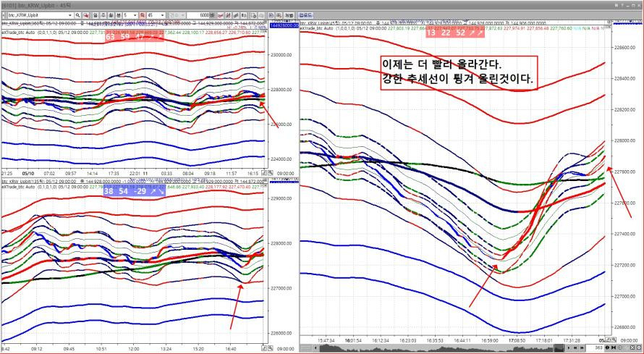Click the zoom icon under top-left chart

point(270,173)
